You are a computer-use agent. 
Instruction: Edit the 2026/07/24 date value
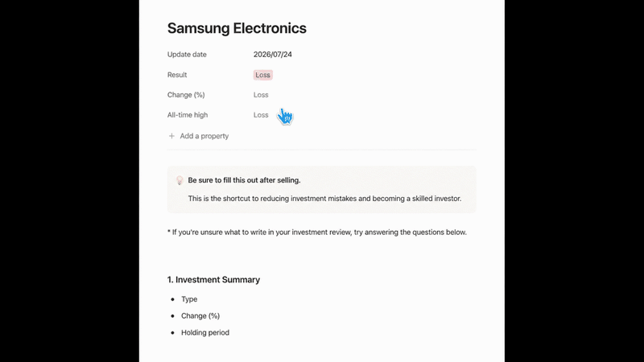click(x=273, y=55)
